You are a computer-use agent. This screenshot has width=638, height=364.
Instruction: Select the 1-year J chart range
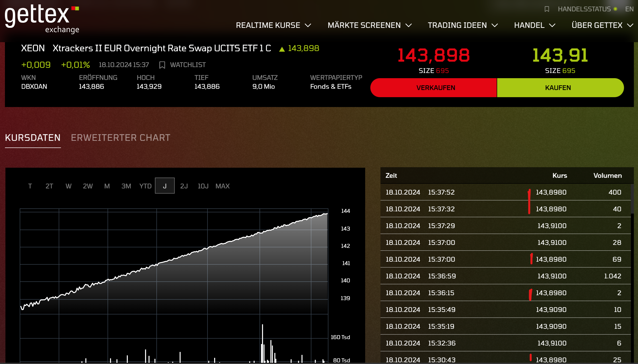[165, 186]
